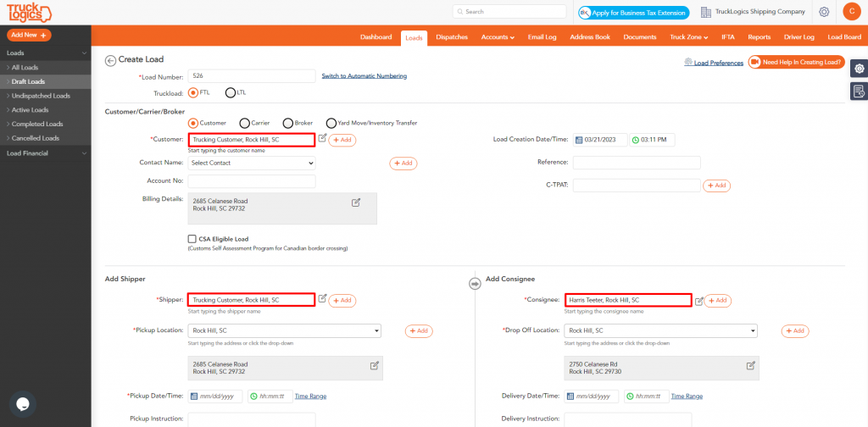The image size is (868, 427).
Task: Open the Contact Name dropdown
Action: 252,164
